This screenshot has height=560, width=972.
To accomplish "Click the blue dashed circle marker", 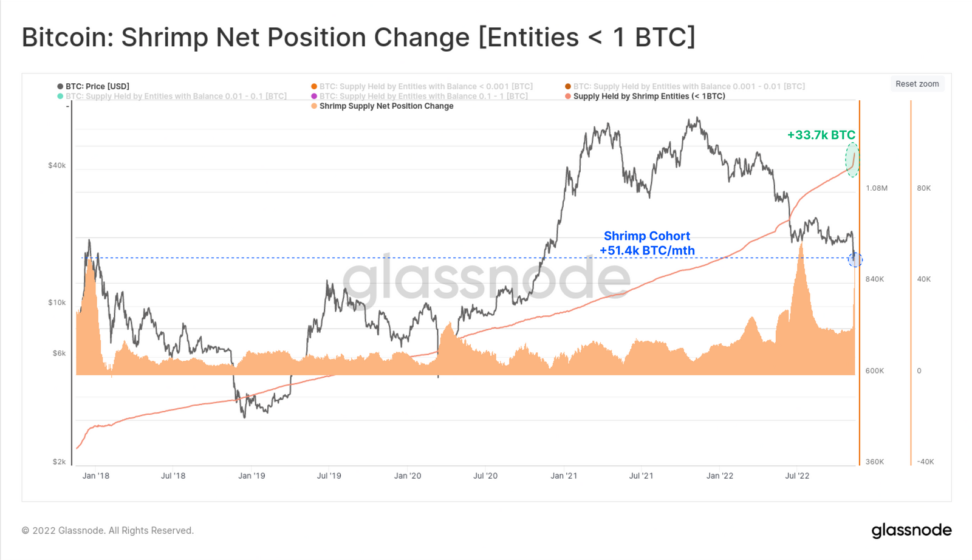I will coord(855,260).
